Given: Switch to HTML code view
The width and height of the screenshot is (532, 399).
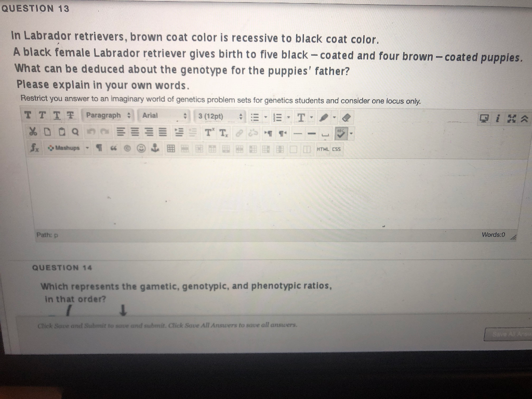Looking at the screenshot, I should 323,150.
